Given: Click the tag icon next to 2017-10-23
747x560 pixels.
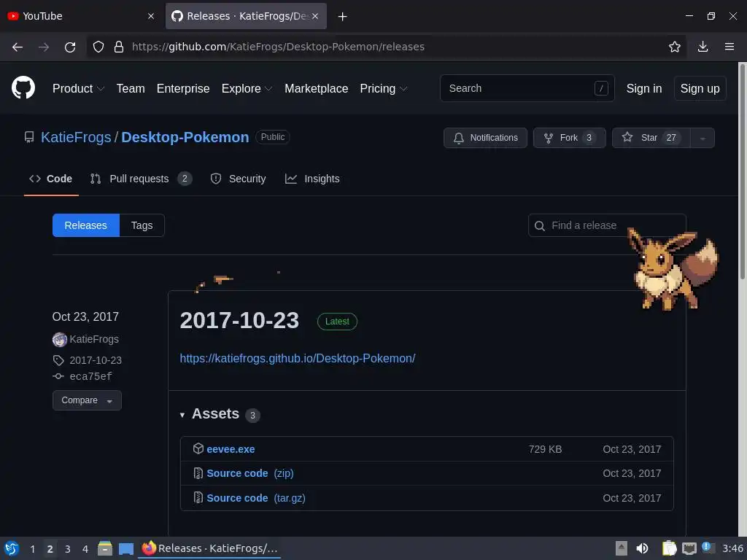Looking at the screenshot, I should tap(58, 360).
